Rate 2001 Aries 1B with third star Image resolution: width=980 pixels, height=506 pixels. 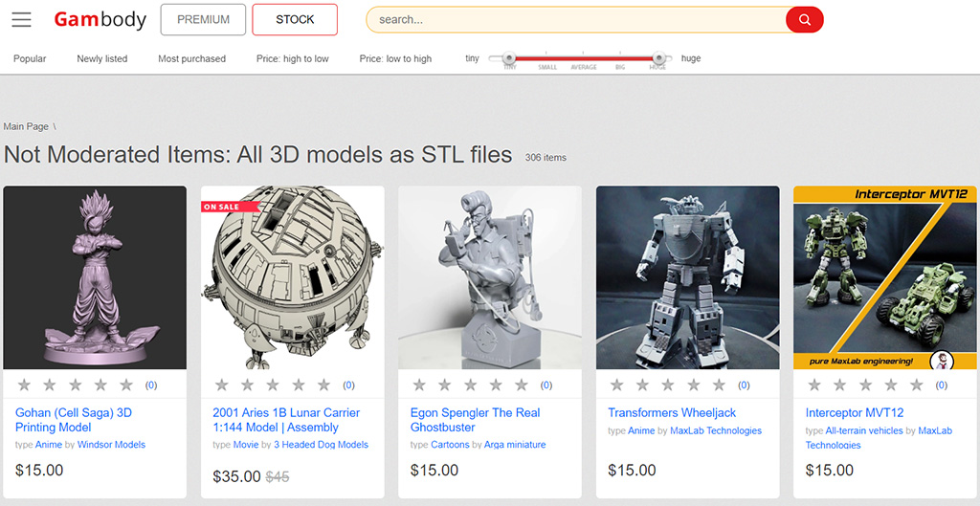click(273, 385)
